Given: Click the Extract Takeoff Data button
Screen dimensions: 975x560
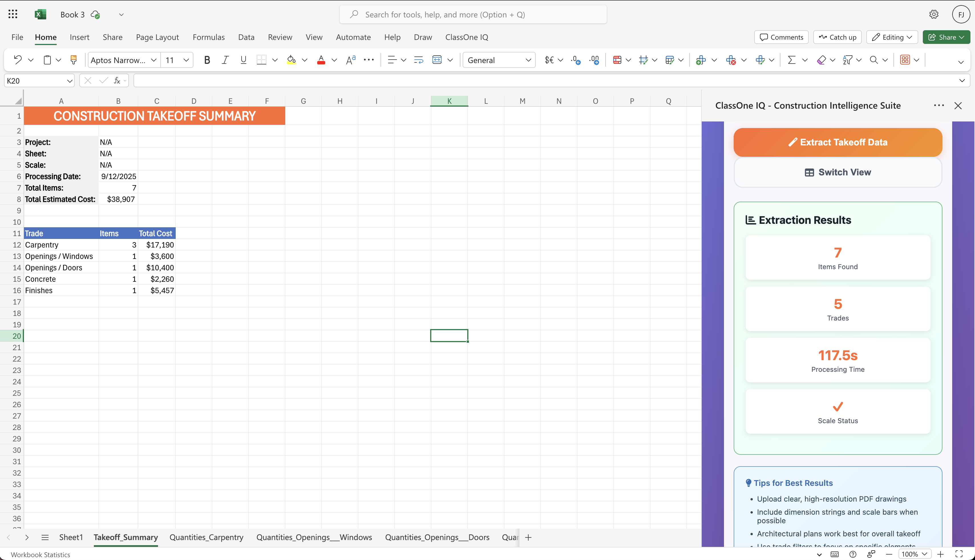Looking at the screenshot, I should [x=838, y=142].
